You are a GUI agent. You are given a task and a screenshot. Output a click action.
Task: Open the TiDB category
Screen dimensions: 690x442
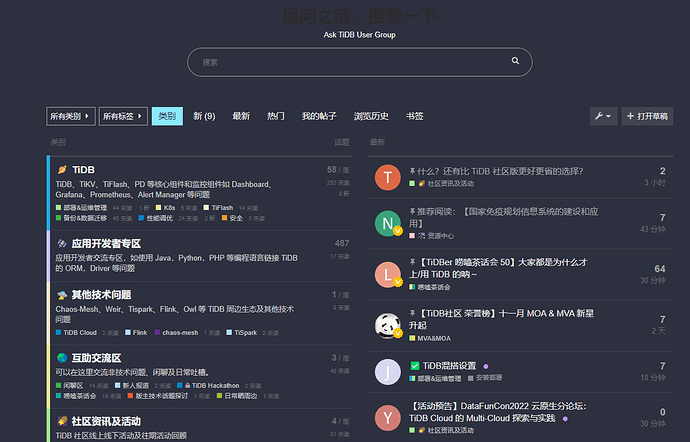(x=83, y=170)
